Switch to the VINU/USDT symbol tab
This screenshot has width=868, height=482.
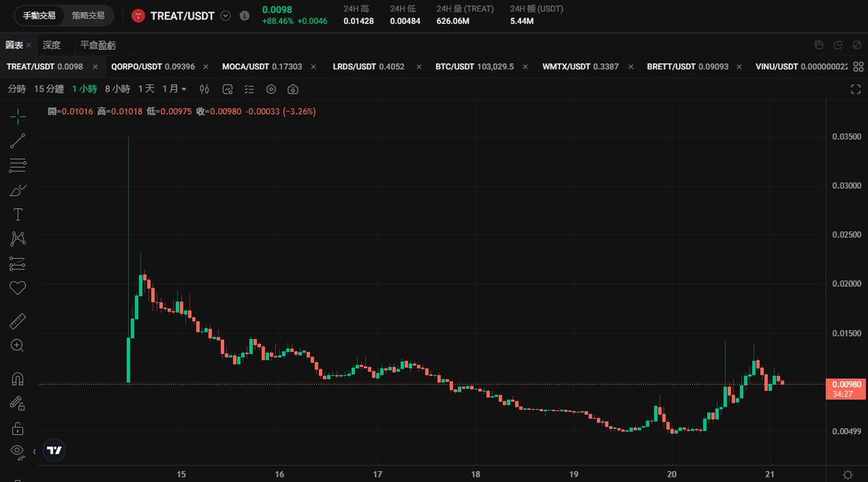(x=802, y=66)
